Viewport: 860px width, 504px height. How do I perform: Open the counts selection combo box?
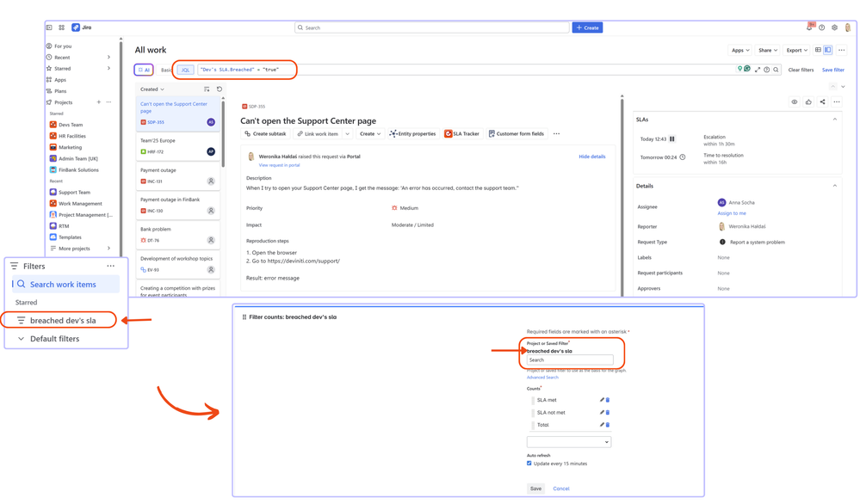coord(569,441)
